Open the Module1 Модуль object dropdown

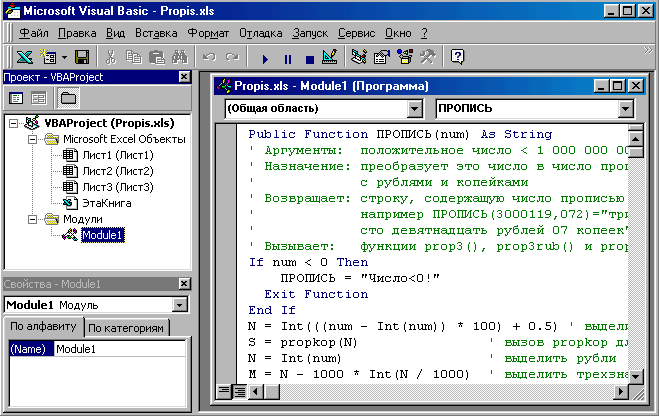(180, 305)
